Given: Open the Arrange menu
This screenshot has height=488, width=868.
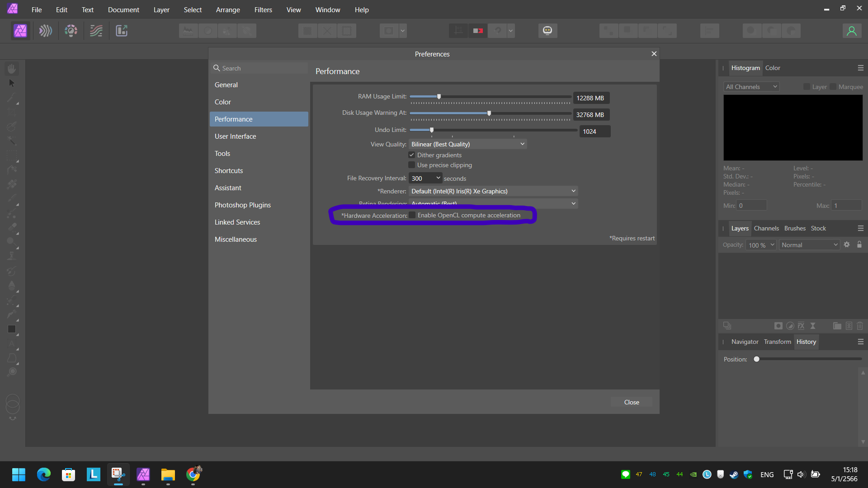Looking at the screenshot, I should point(228,9).
